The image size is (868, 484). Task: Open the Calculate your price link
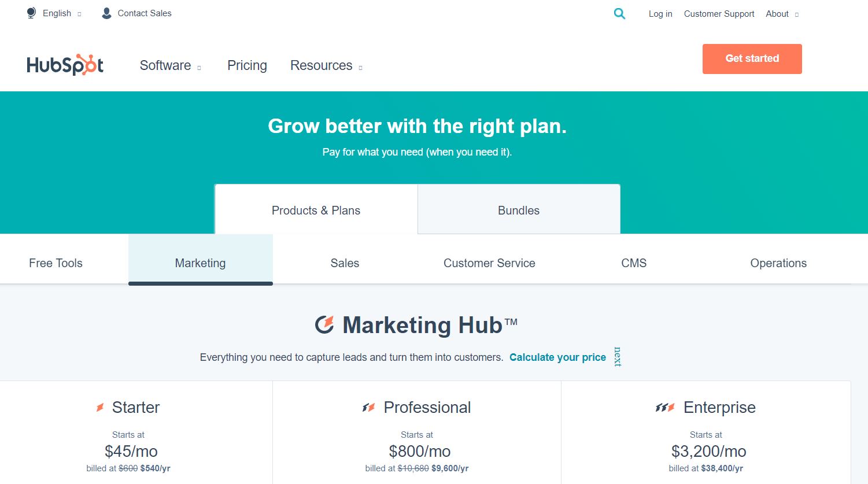coord(557,357)
